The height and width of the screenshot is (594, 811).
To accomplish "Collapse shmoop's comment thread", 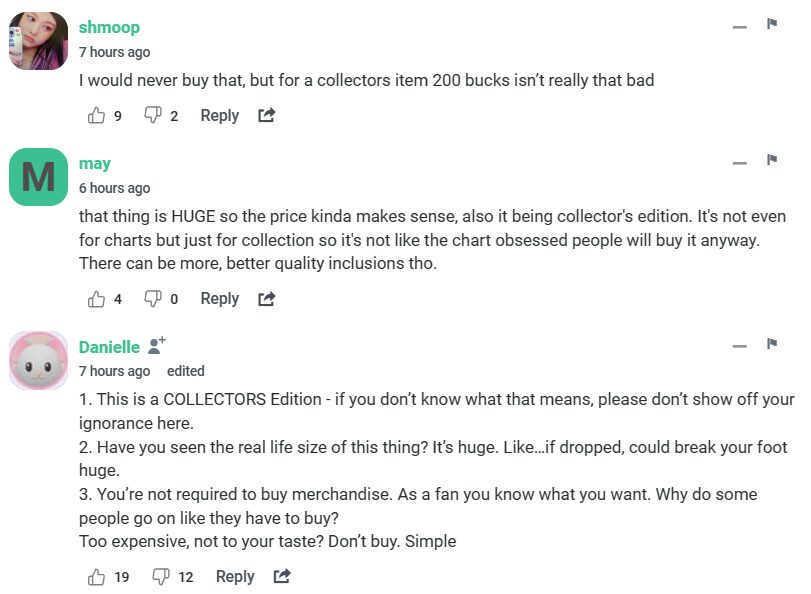I will click(x=740, y=27).
